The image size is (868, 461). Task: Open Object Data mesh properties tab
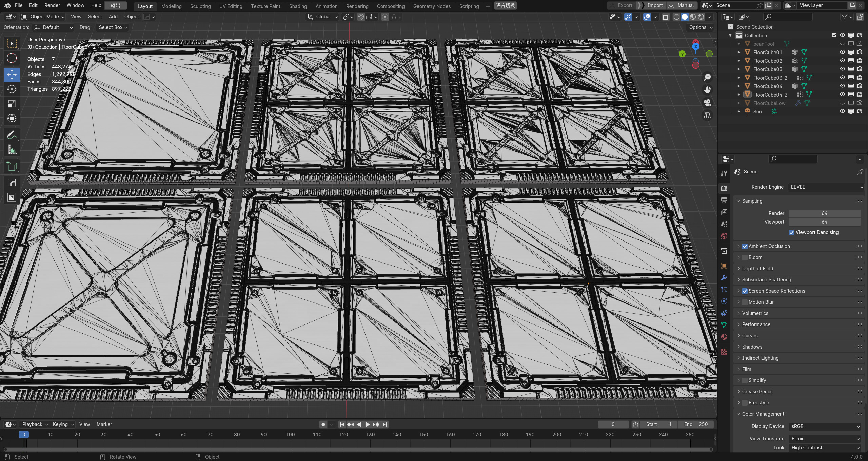[x=724, y=325]
